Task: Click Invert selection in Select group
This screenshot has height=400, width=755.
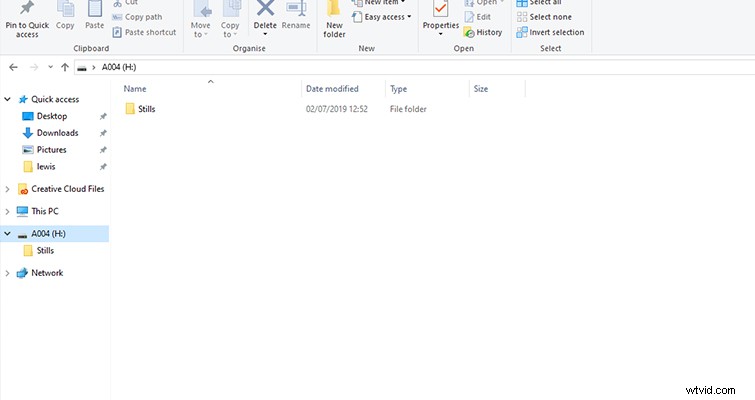Action: coord(549,32)
